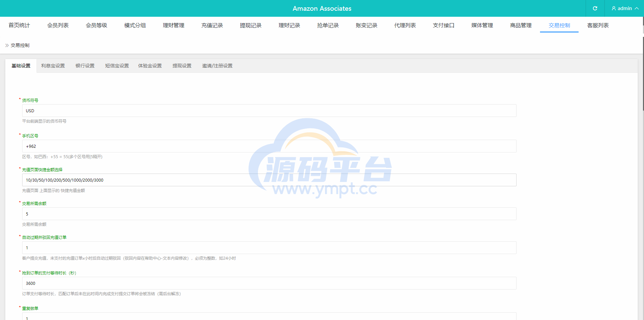The image size is (644, 320).
Task: Click the 交易控制 breadcrumb text
Action: [x=20, y=45]
